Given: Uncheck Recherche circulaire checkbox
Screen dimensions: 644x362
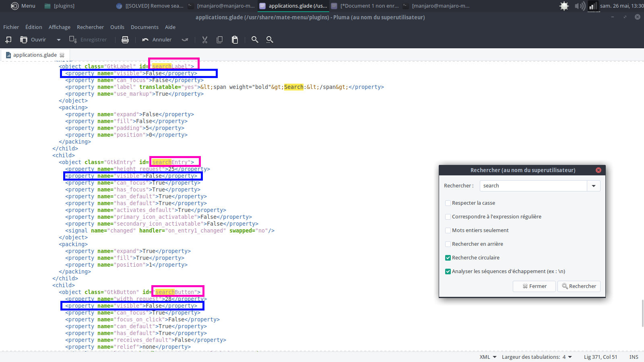Looking at the screenshot, I should pyautogui.click(x=448, y=258).
